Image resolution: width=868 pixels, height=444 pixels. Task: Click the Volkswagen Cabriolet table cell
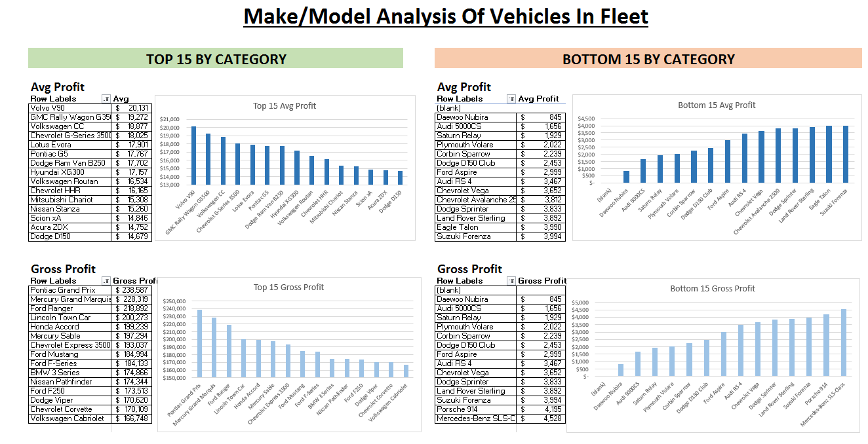(70, 418)
